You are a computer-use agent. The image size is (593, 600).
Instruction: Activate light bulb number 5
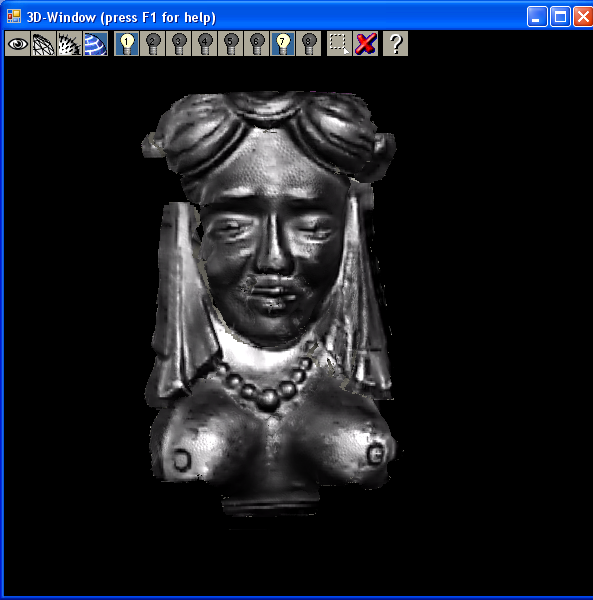pyautogui.click(x=231, y=44)
